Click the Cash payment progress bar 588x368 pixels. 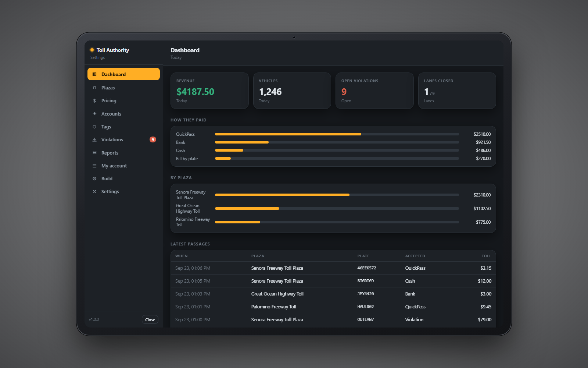tap(337, 151)
